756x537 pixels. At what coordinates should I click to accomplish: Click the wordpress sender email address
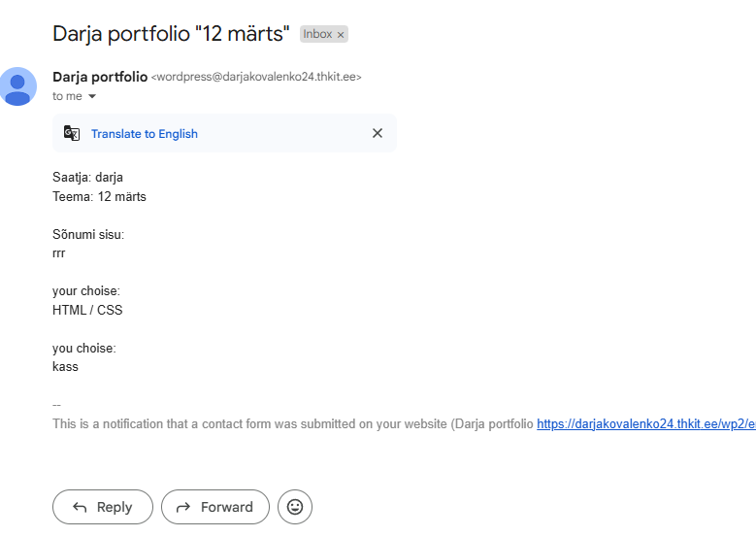[x=256, y=77]
